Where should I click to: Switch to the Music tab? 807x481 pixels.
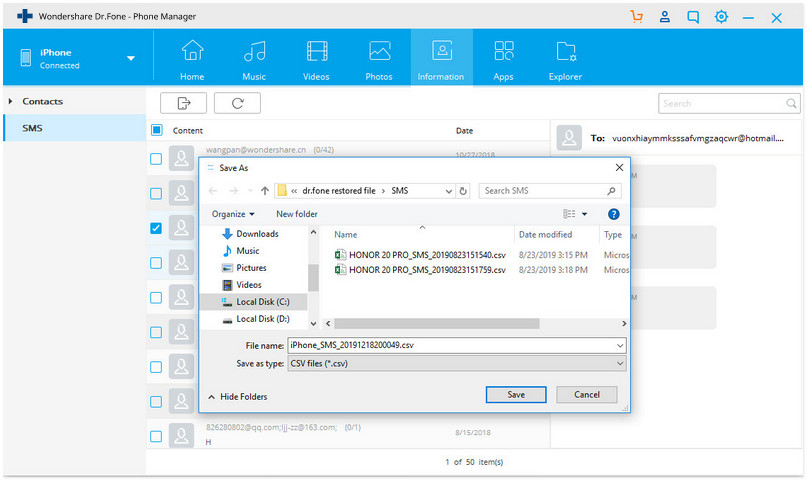[254, 60]
